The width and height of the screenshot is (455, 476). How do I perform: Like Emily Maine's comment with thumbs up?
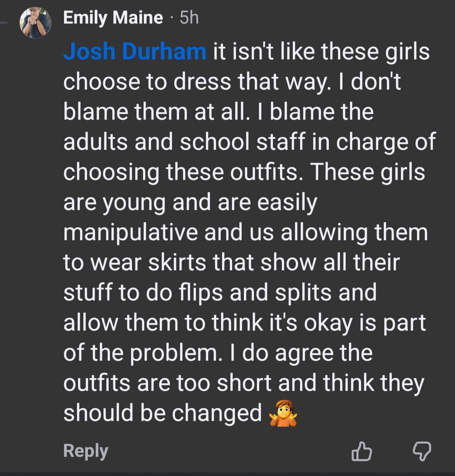click(x=361, y=451)
